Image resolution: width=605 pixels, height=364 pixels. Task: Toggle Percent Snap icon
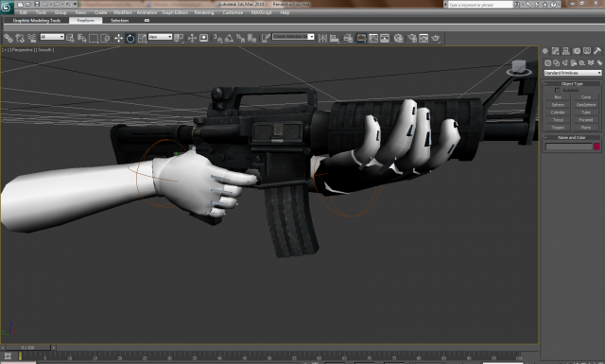pos(241,38)
